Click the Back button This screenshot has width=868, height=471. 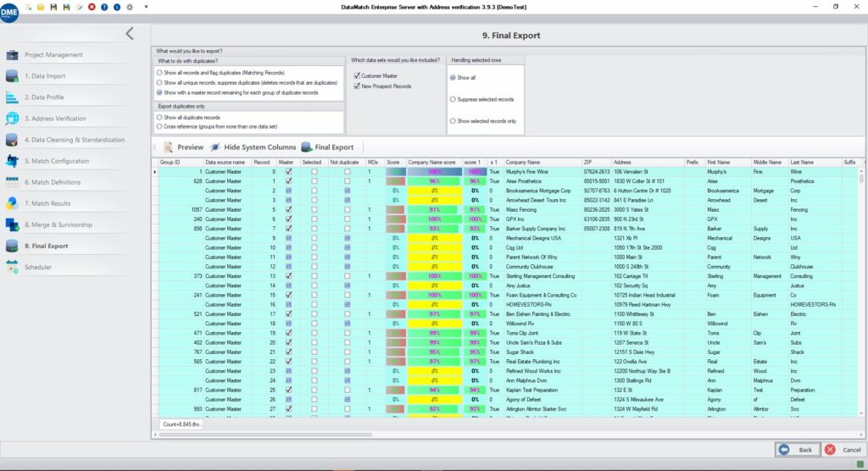click(797, 450)
